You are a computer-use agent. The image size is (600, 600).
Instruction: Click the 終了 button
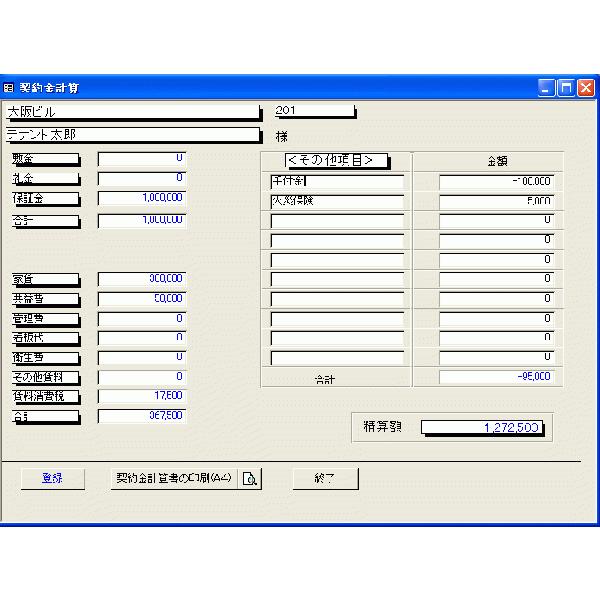[x=325, y=478]
